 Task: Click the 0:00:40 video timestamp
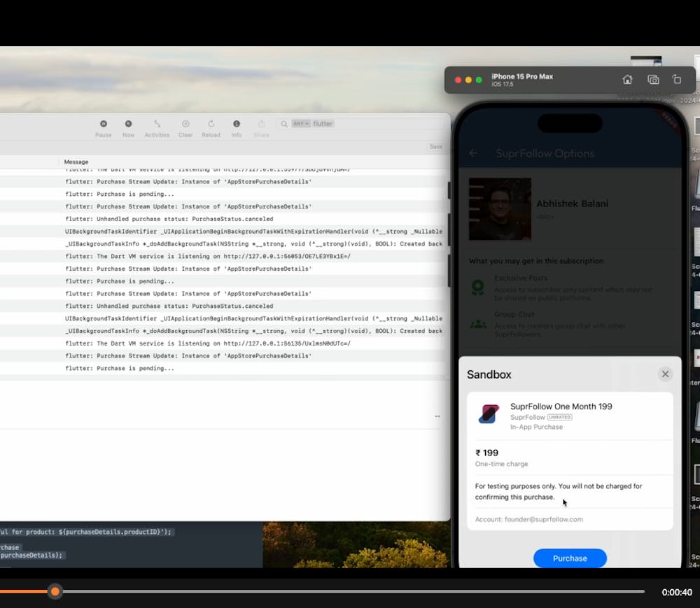[676, 592]
